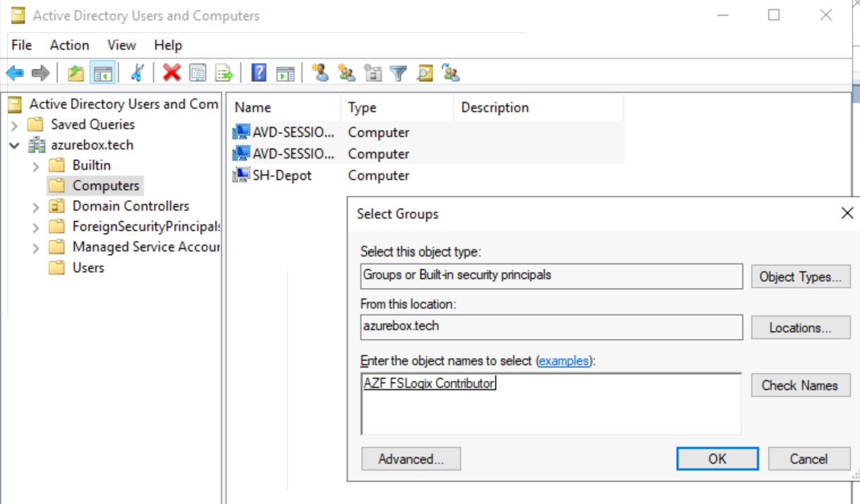Click the SH-Depot computer icon
Screen dimensions: 860x504
[241, 175]
